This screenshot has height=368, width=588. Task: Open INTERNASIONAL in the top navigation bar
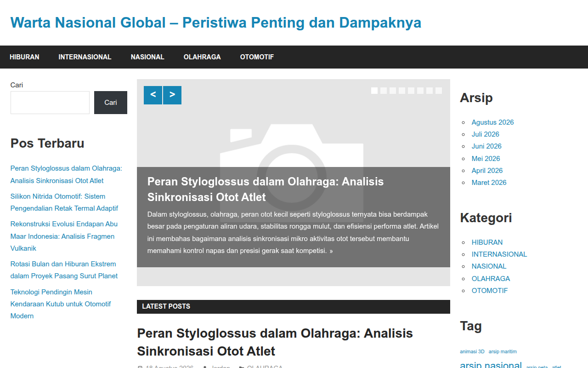click(x=85, y=57)
